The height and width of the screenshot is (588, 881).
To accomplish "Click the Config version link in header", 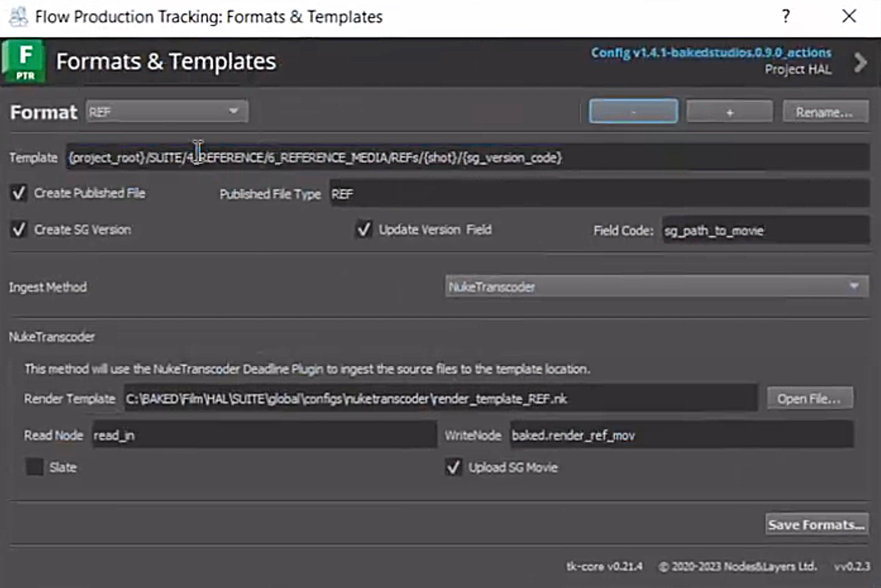I will tap(710, 52).
